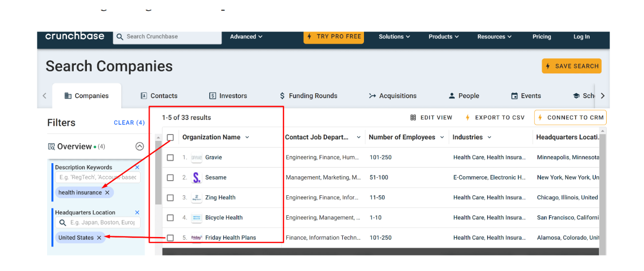This screenshot has height=271, width=644.
Task: Select the Bicycle Health row checkbox
Action: point(170,218)
